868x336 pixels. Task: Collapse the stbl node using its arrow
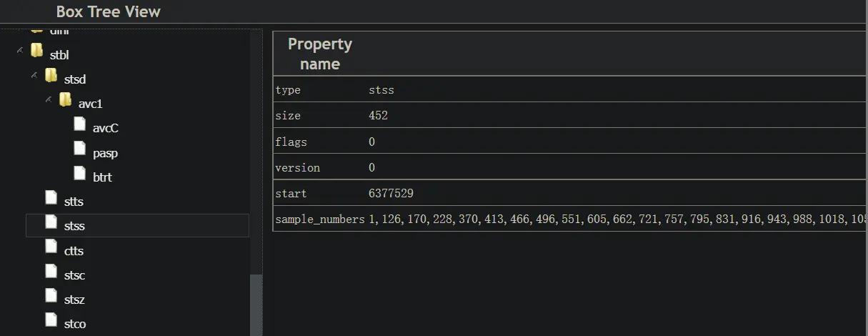coord(20,51)
